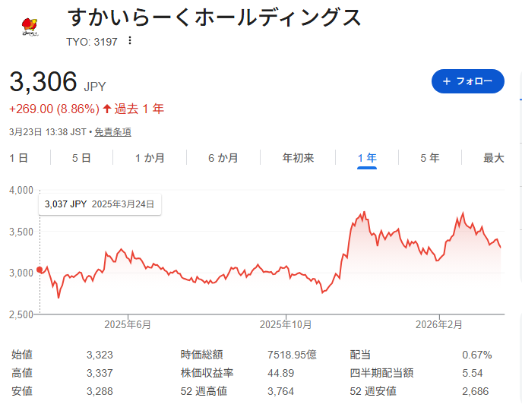Open the three-dot more options menu
This screenshot has height=420, width=522.
pos(130,41)
